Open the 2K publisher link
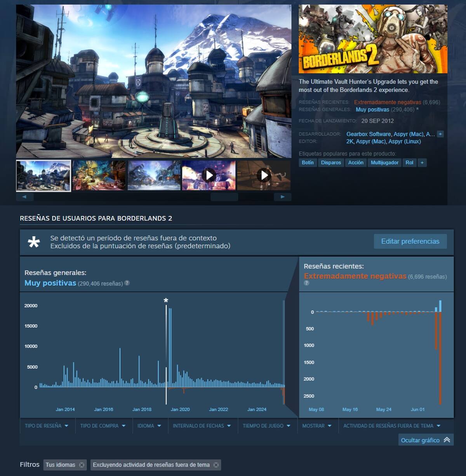 [x=349, y=142]
